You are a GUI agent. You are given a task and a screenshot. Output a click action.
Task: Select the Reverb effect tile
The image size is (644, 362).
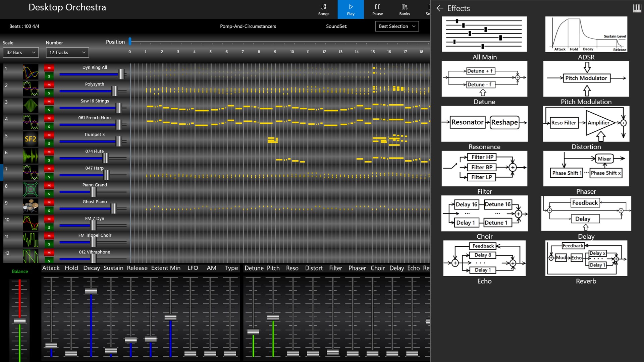[x=586, y=258]
